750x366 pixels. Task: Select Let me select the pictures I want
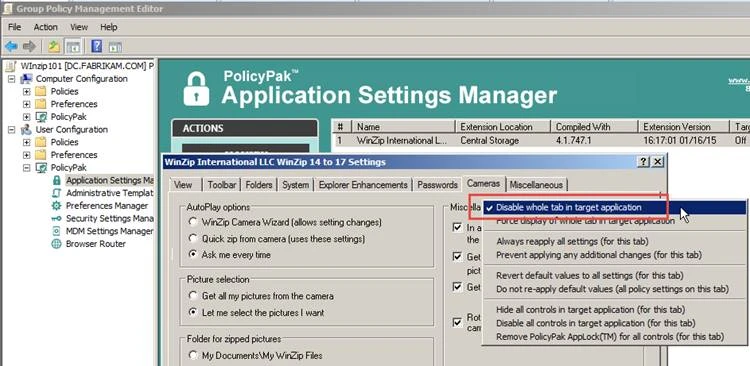(193, 312)
